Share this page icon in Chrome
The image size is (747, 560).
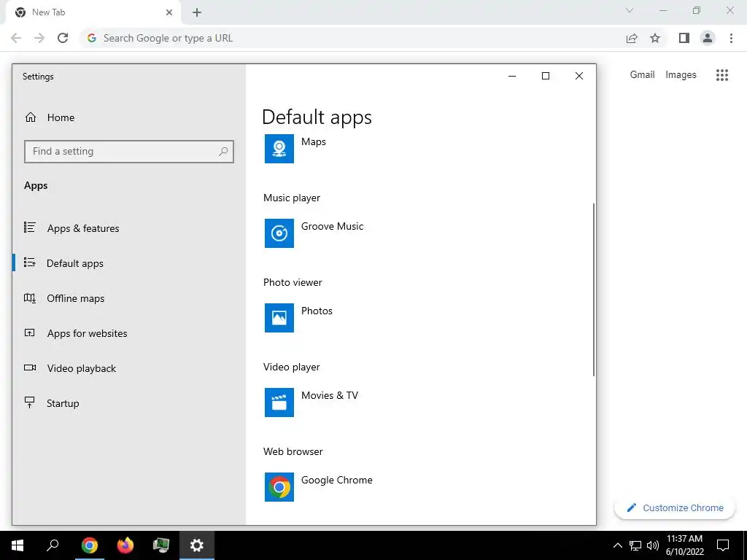(632, 39)
